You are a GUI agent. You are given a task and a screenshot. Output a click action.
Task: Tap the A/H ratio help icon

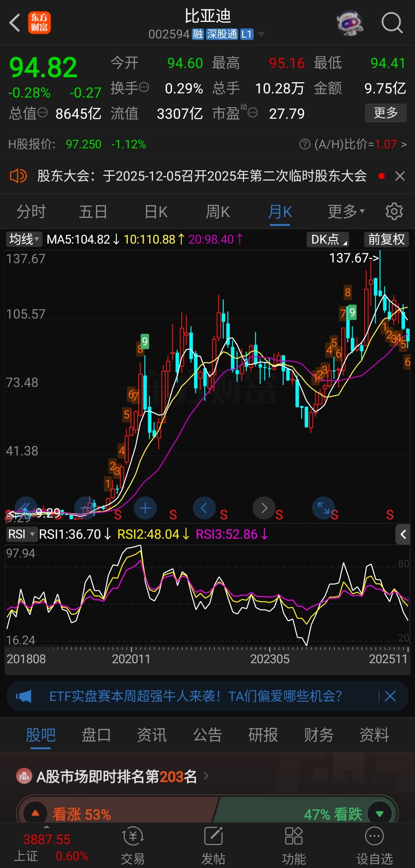click(305, 144)
